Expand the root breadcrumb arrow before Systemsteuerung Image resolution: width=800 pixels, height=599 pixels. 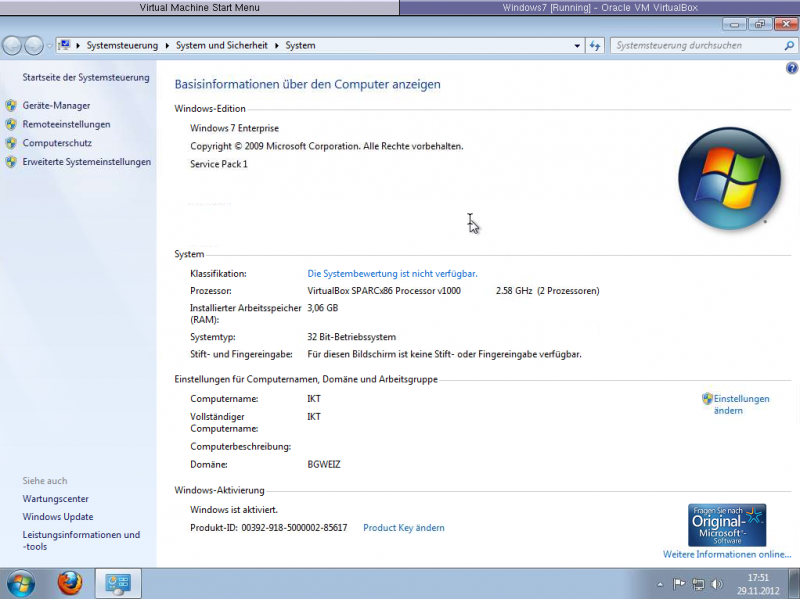[78, 45]
